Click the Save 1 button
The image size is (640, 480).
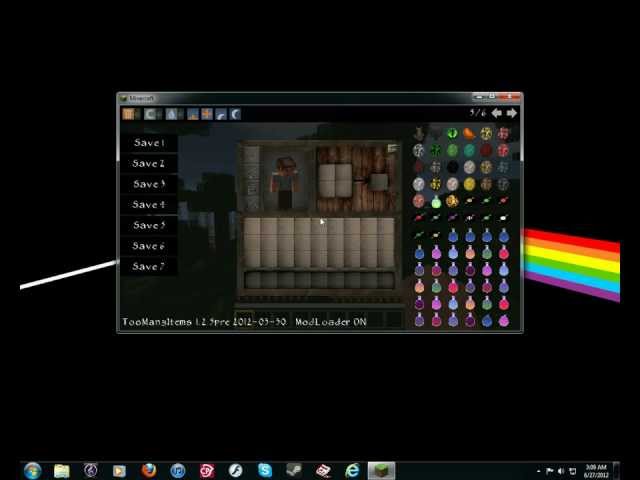pyautogui.click(x=149, y=143)
